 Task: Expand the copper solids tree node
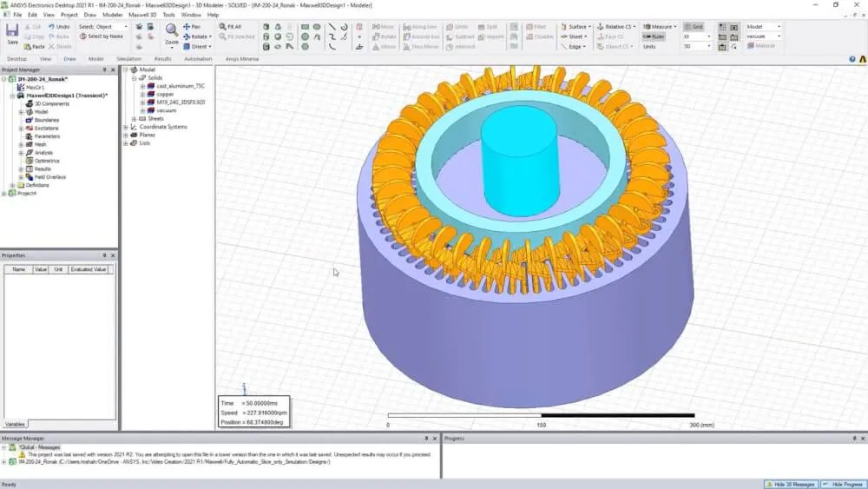[x=142, y=94]
